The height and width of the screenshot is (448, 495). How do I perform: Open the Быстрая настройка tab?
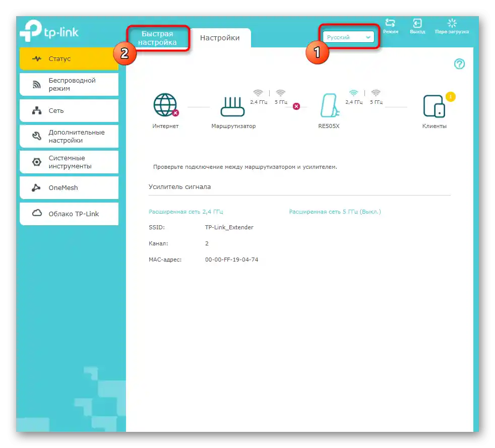click(x=157, y=38)
